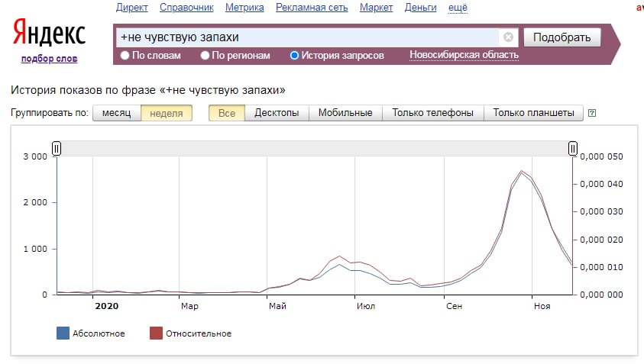Click the red 'Относительное' legend swatch

156,333
